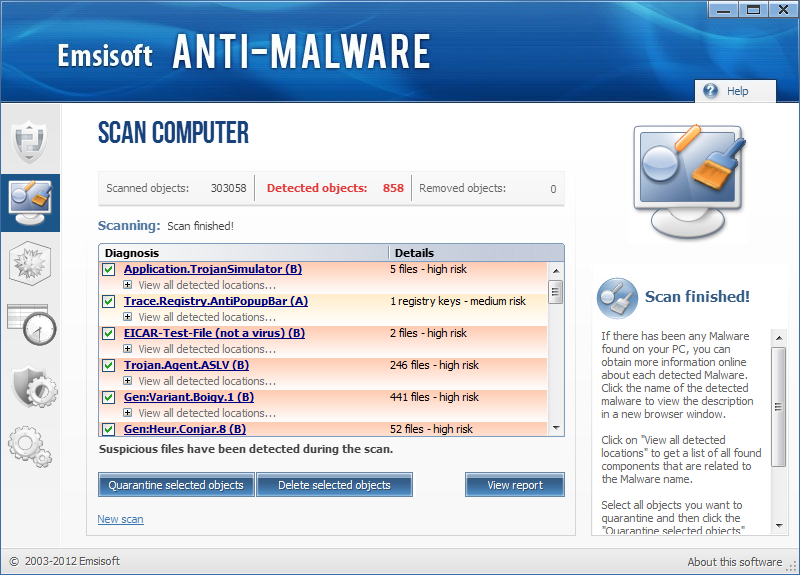Click '52 files - high risk' detail
The width and height of the screenshot is (800, 575).
pos(431,429)
